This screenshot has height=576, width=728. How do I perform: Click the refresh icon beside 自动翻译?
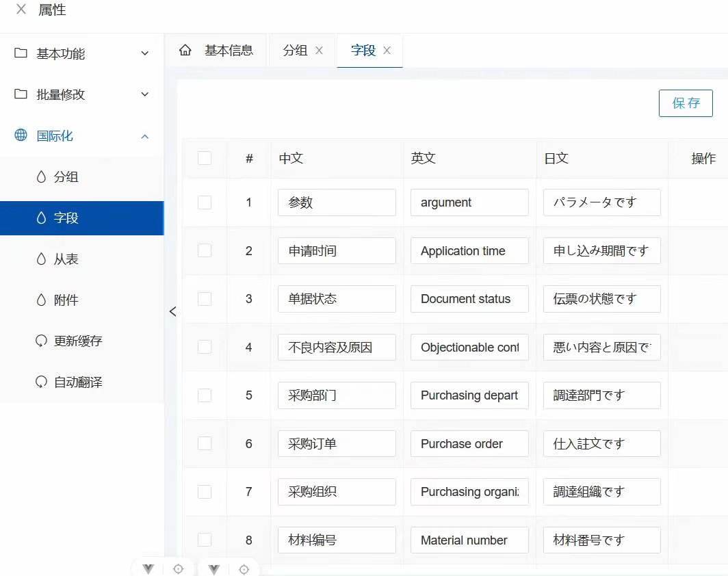click(x=41, y=382)
